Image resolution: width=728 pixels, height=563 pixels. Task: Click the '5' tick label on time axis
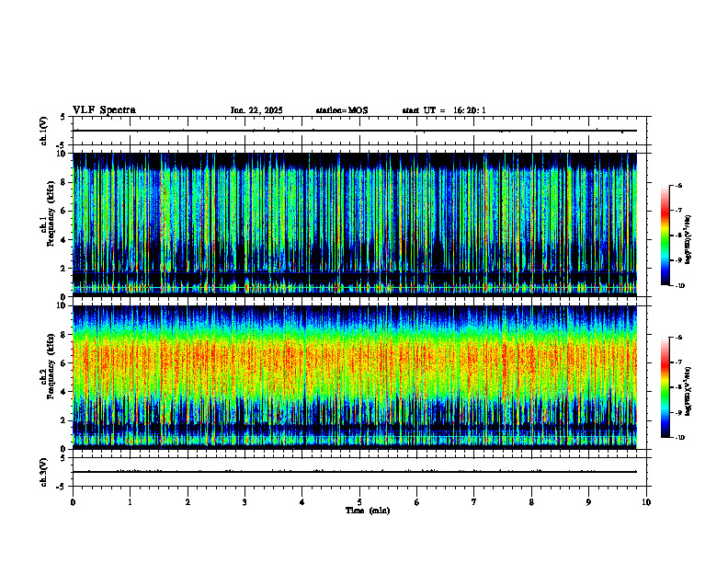point(359,502)
